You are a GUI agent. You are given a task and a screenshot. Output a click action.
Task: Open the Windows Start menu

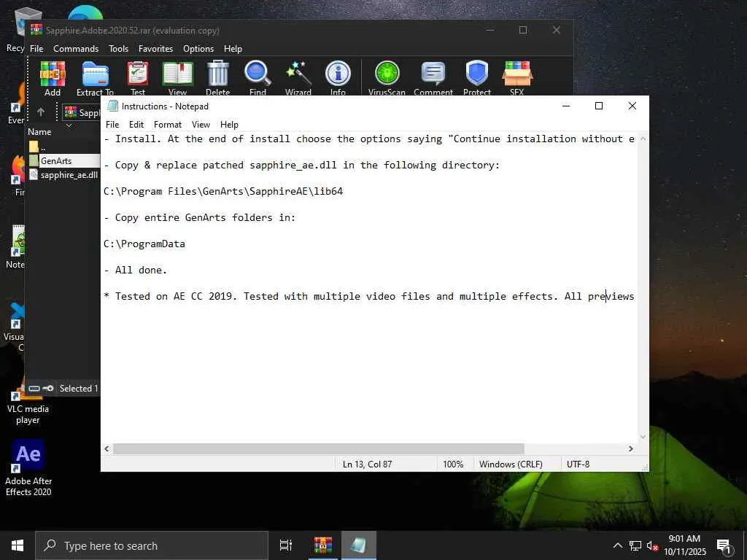coord(18,545)
